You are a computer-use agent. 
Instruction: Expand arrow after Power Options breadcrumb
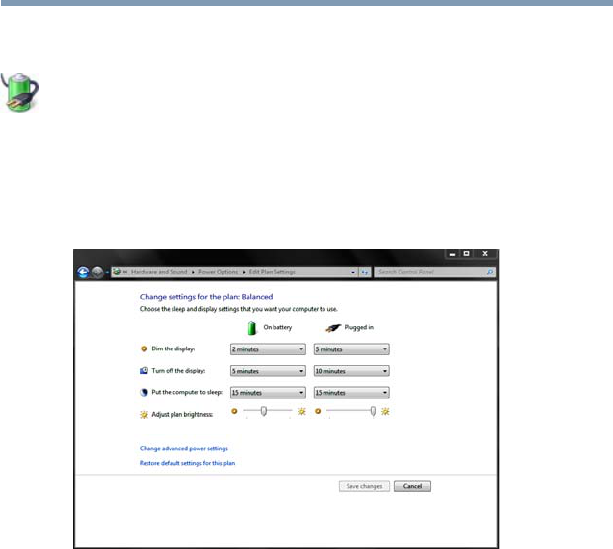click(244, 272)
